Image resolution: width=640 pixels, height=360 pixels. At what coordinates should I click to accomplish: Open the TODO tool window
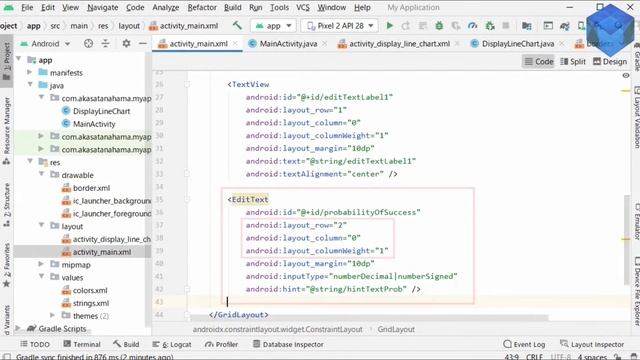click(x=35, y=344)
